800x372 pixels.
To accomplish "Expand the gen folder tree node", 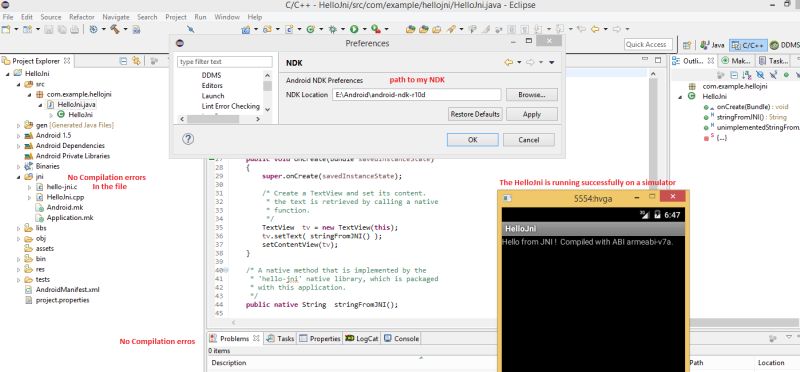I will click(x=19, y=125).
